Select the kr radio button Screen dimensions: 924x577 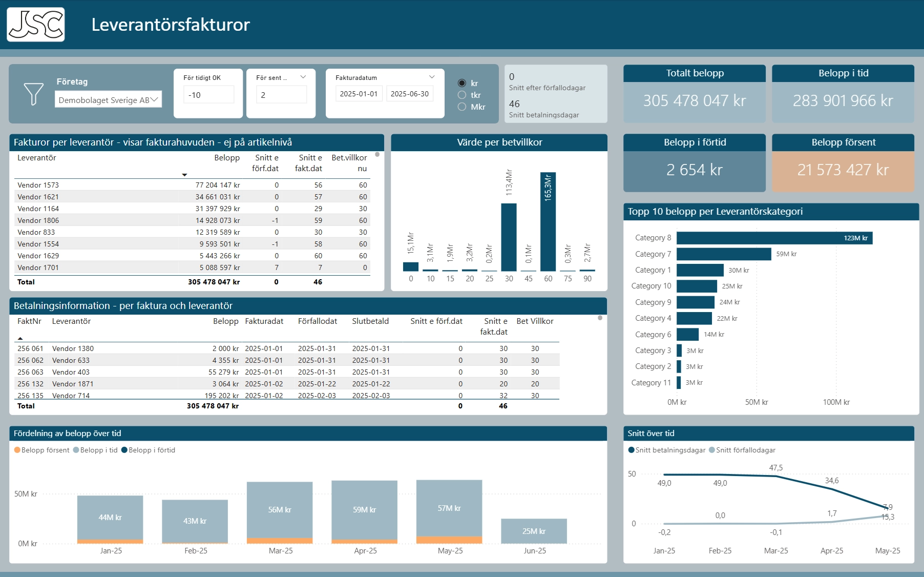(x=462, y=83)
